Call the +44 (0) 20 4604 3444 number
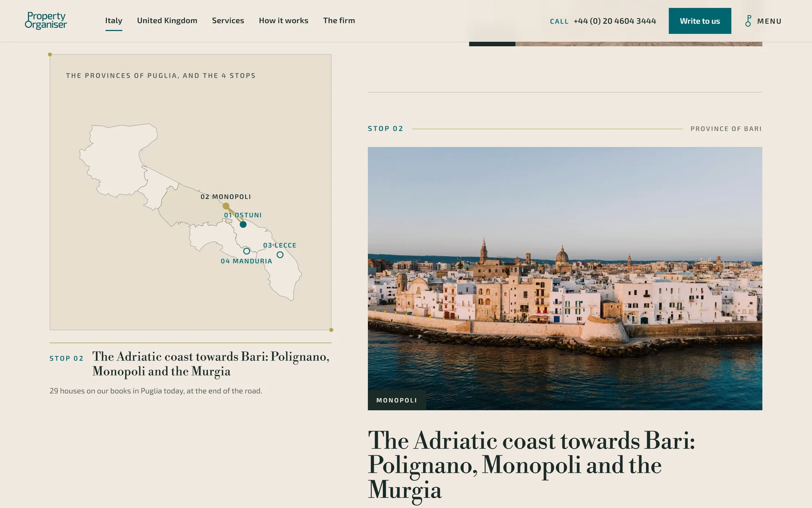This screenshot has width=812, height=508. coord(615,21)
